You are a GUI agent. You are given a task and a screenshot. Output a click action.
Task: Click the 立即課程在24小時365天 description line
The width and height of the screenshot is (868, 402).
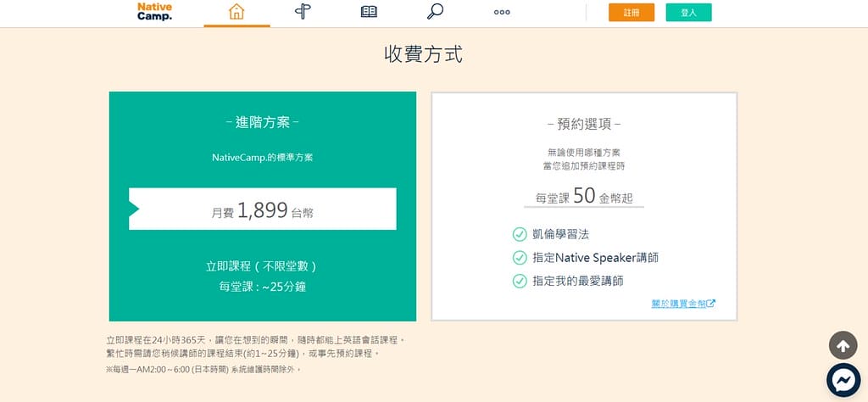(256, 339)
